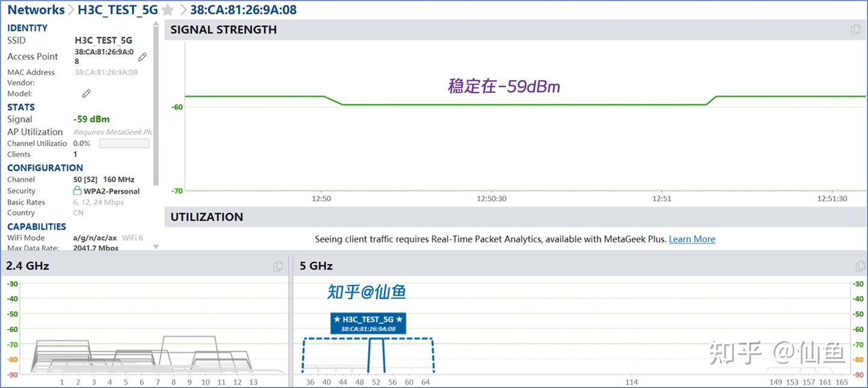Edit the Model field with the pencil icon
The height and width of the screenshot is (388, 868).
[86, 94]
